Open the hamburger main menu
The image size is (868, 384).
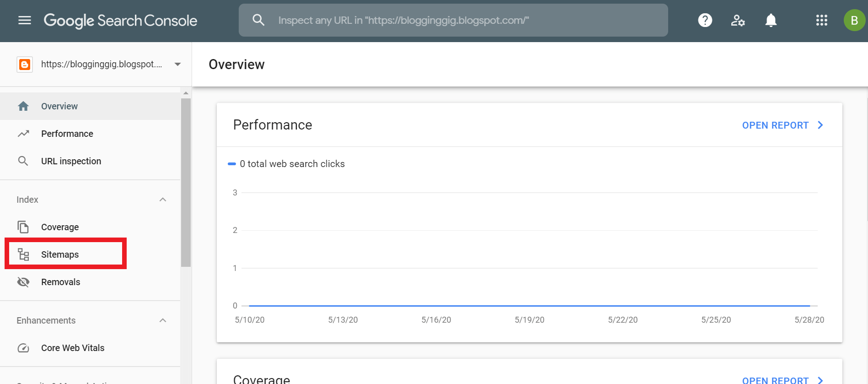[x=25, y=20]
